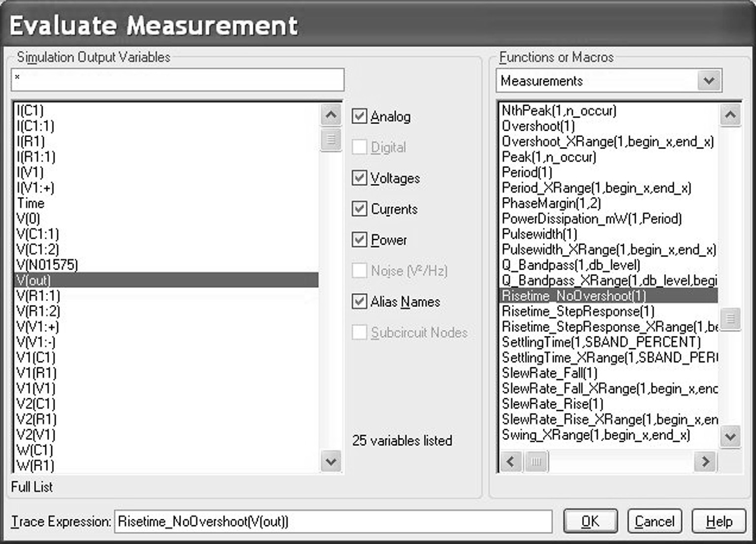Select V(N01575) in variables list
Viewport: 756px width, 544px height.
tap(47, 265)
